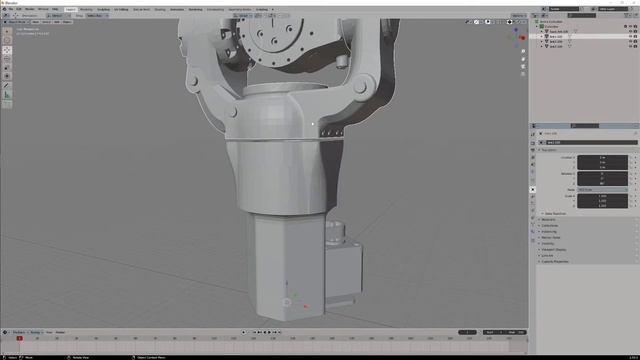Image resolution: width=640 pixels, height=360 pixels.
Task: Click the Scale X value field
Action: pos(602,196)
